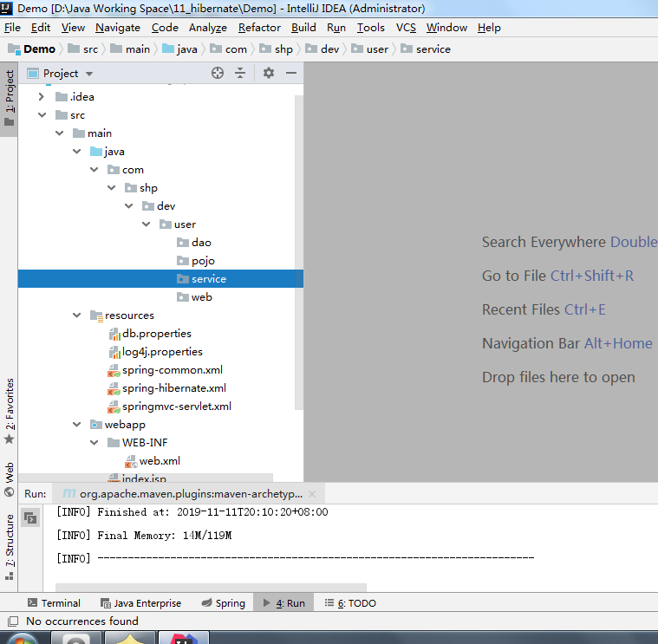Click the Run panel restore layout icon
658x644 pixels.
click(30, 517)
